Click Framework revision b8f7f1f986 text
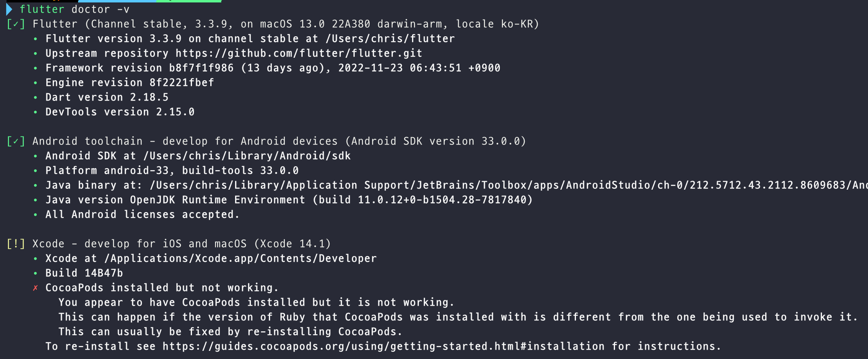Viewport: 868px width, 359px height. [x=140, y=68]
